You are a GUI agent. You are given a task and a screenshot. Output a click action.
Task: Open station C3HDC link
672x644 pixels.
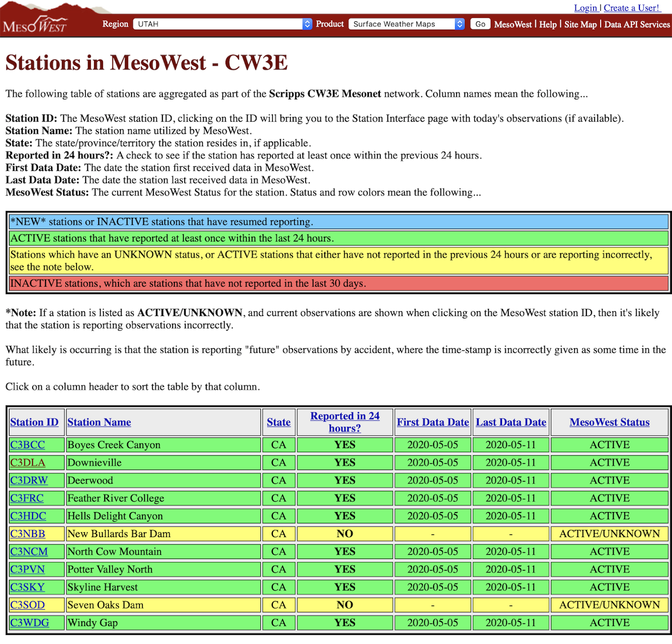tap(28, 516)
